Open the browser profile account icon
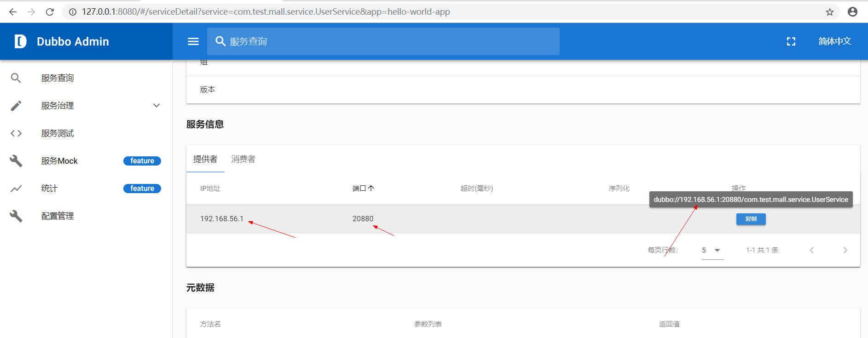868x338 pixels. (852, 12)
